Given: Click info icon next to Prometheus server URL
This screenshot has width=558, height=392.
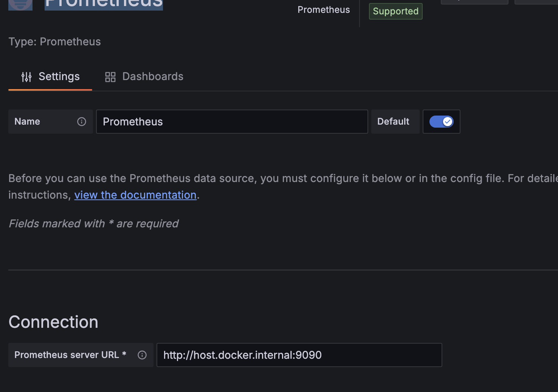Looking at the screenshot, I should (x=142, y=355).
